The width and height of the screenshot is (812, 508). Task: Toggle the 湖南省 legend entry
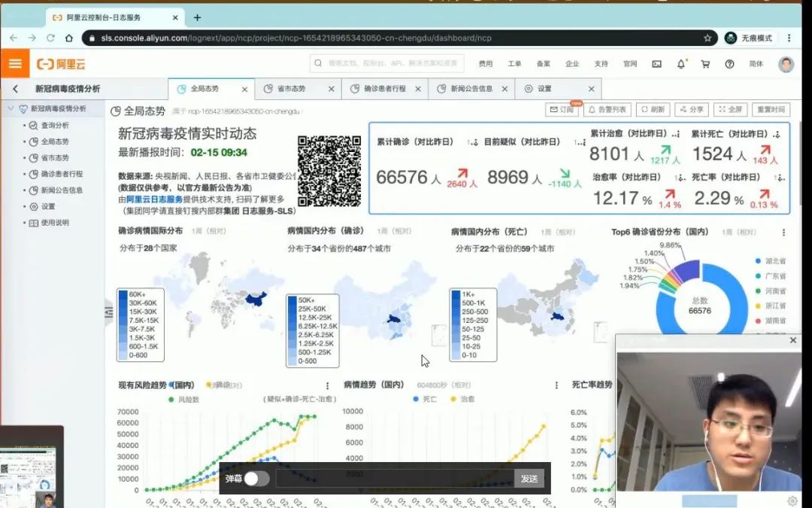[770, 321]
